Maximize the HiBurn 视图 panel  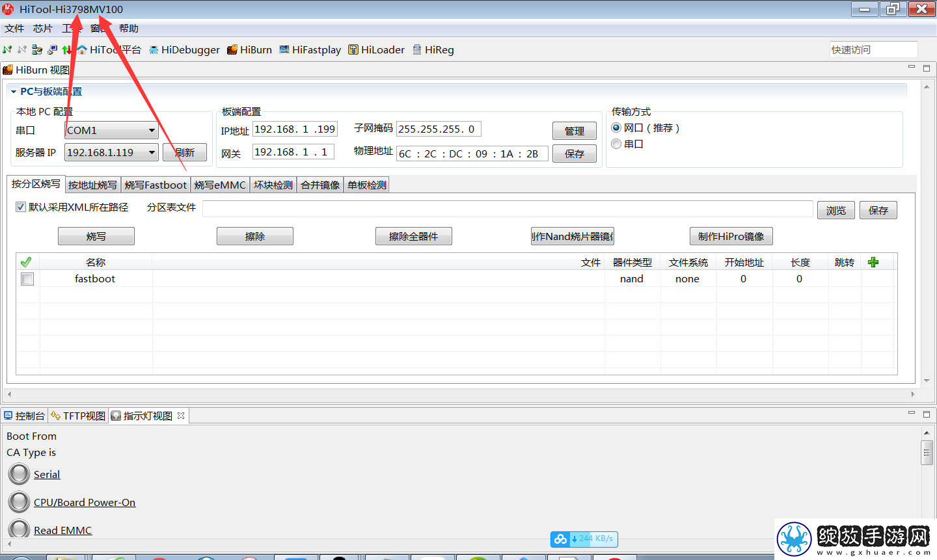[927, 68]
